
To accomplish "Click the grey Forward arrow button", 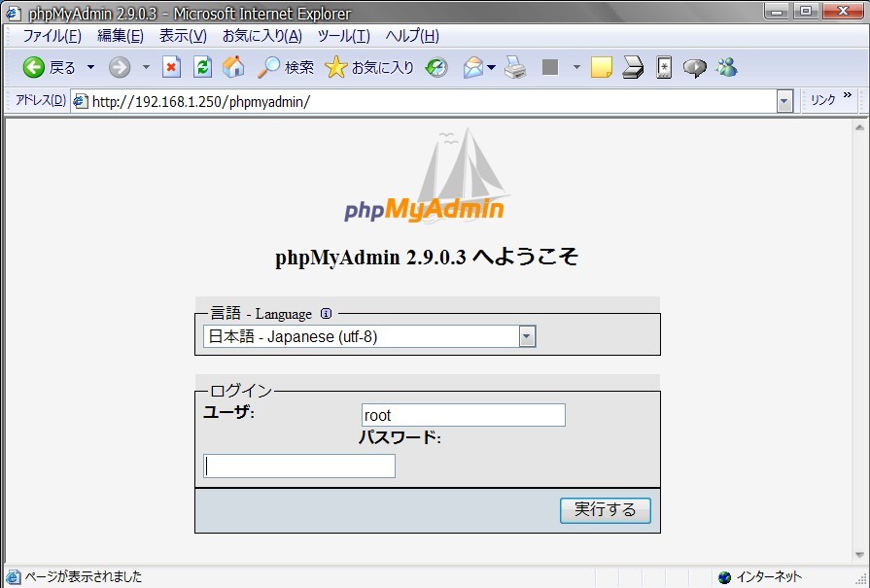I will [120, 68].
